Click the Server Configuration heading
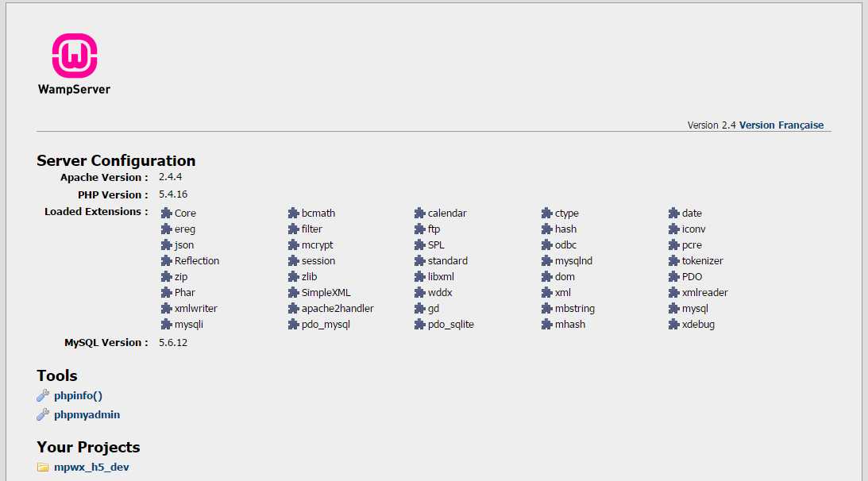Image resolution: width=868 pixels, height=481 pixels. click(x=116, y=160)
